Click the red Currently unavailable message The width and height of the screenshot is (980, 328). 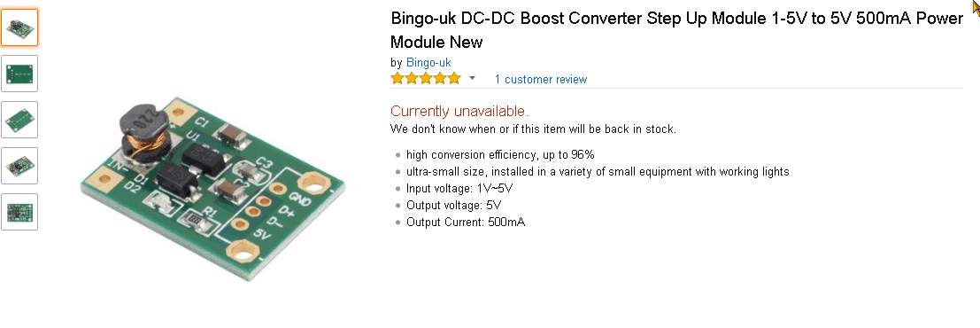point(459,112)
